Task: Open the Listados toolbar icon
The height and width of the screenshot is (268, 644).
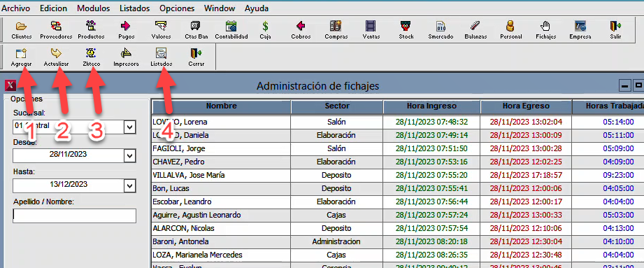Action: coord(161,57)
